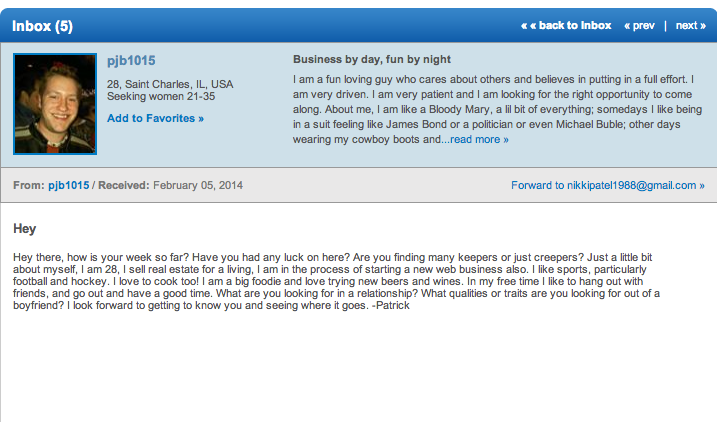The image size is (717, 422).
Task: Open pjb1015 username heading beside photo
Action: 131,61
